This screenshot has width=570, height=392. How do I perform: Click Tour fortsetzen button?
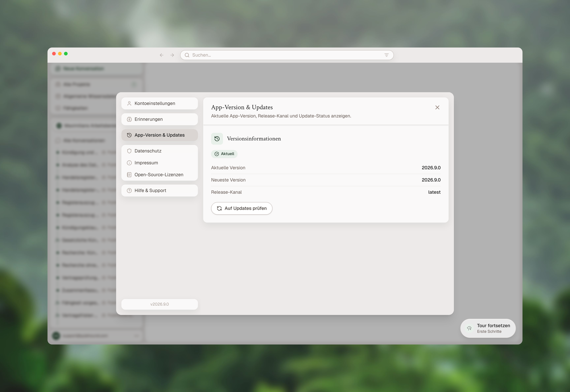(488, 328)
